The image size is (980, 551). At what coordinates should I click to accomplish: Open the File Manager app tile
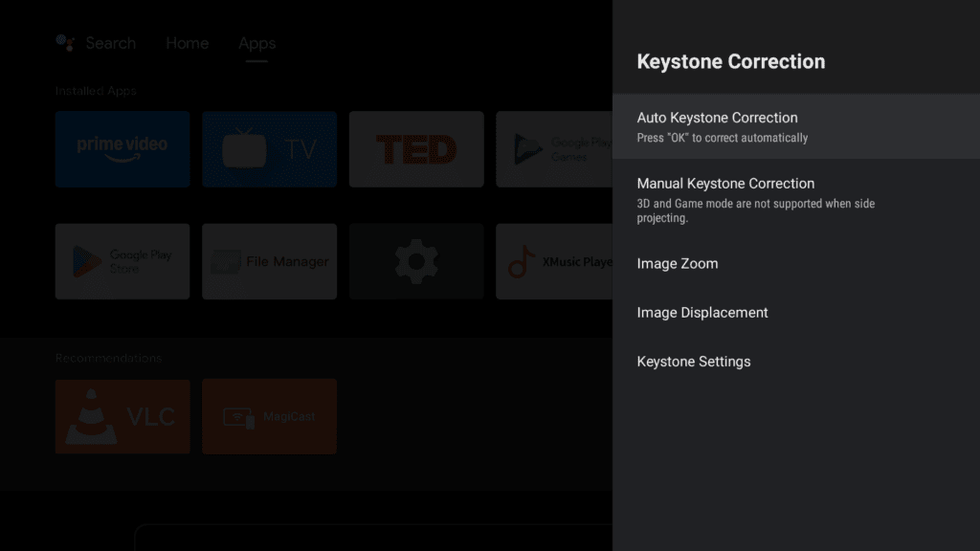pyautogui.click(x=269, y=261)
